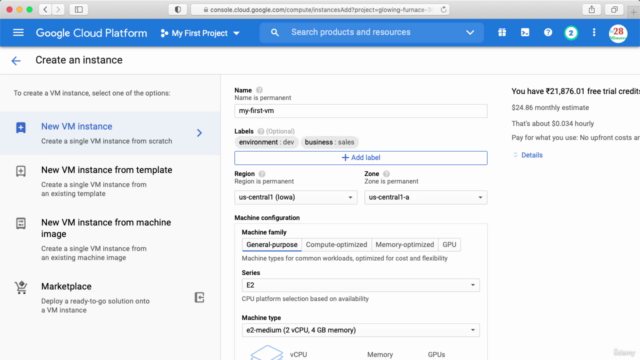
Task: Activate Cloud Shell terminal icon
Action: point(525,33)
